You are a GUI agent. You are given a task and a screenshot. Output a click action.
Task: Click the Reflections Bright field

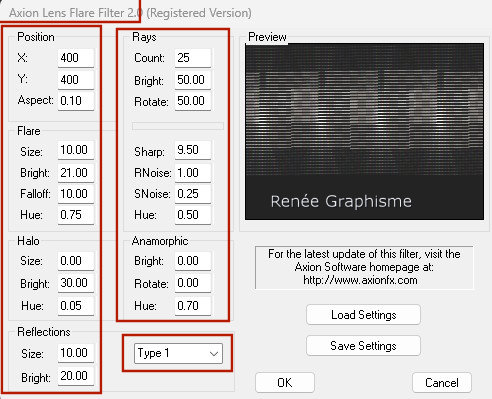tap(76, 376)
